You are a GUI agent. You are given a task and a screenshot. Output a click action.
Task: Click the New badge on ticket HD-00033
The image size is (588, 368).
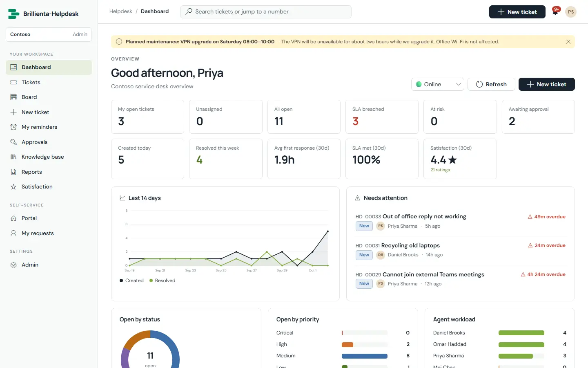(x=364, y=226)
